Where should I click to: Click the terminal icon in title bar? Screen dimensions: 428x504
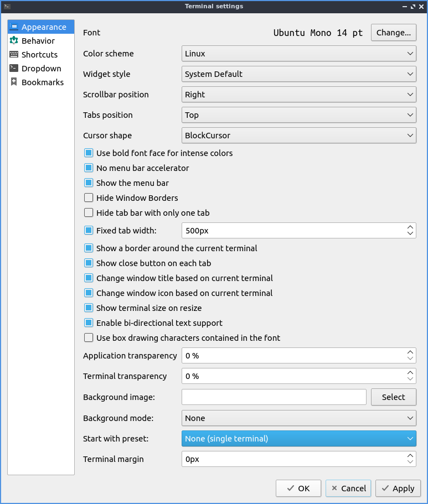pos(7,7)
